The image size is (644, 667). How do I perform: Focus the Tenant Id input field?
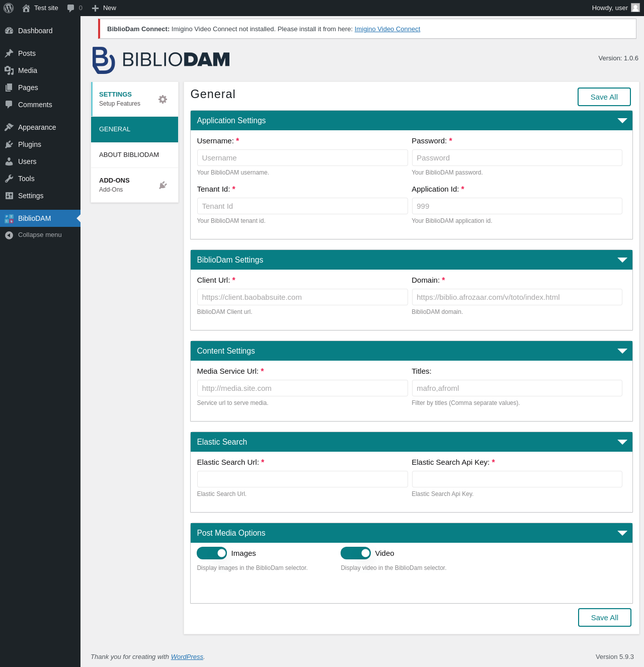click(x=302, y=206)
